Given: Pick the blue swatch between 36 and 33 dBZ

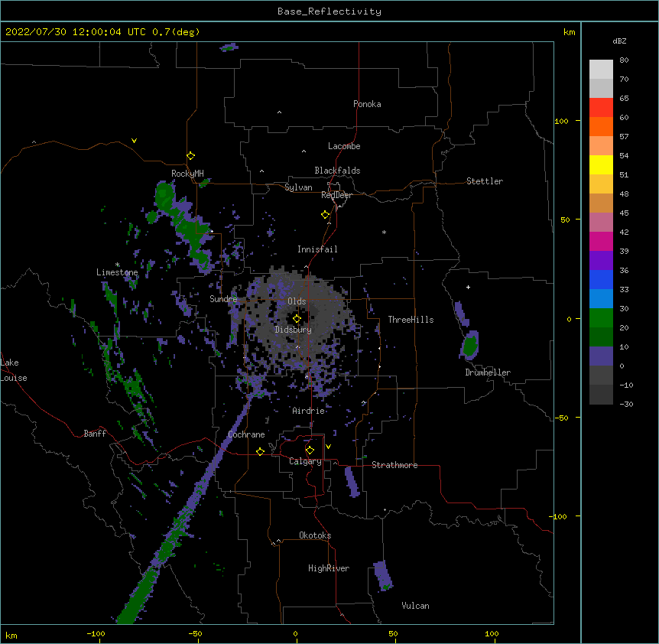Looking at the screenshot, I should 601,279.
